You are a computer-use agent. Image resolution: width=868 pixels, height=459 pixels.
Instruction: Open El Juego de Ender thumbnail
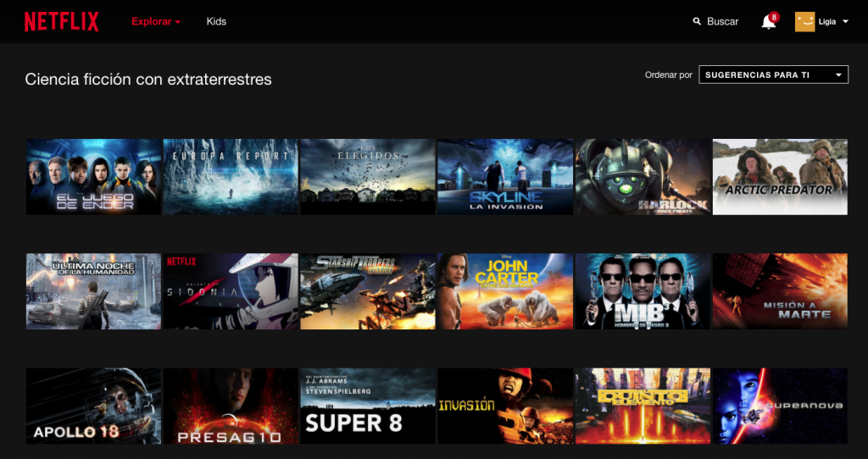[x=93, y=177]
